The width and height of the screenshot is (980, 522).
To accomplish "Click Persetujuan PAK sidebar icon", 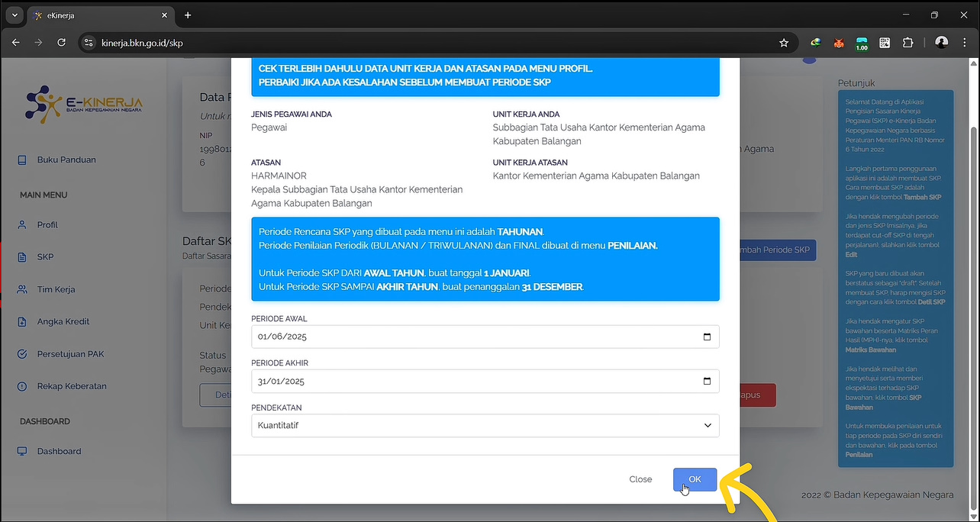I will click(x=22, y=354).
